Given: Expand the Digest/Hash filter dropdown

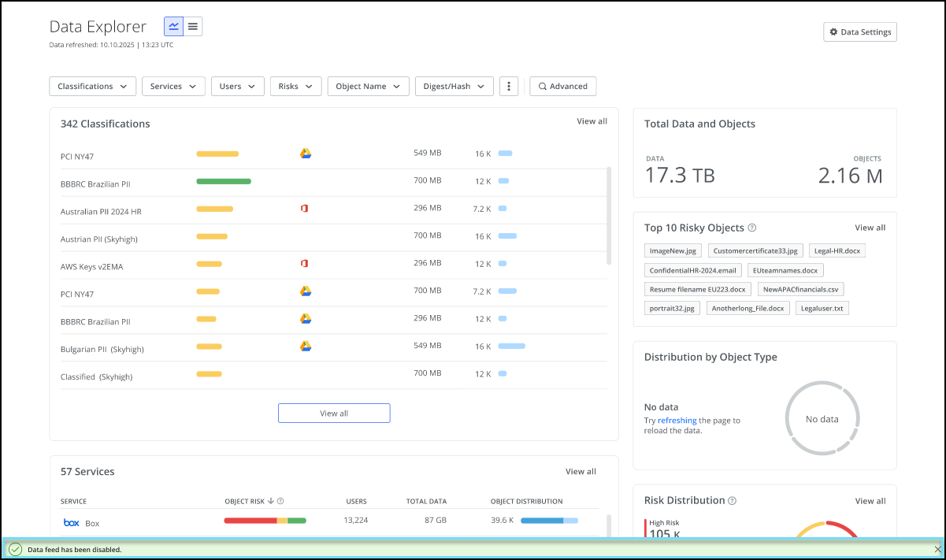Looking at the screenshot, I should [x=454, y=87].
